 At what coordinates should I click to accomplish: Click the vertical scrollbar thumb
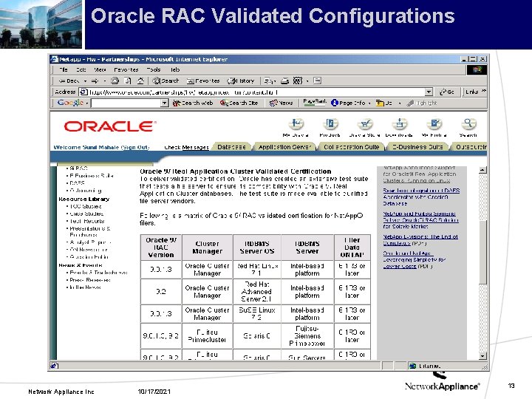pyautogui.click(x=482, y=253)
